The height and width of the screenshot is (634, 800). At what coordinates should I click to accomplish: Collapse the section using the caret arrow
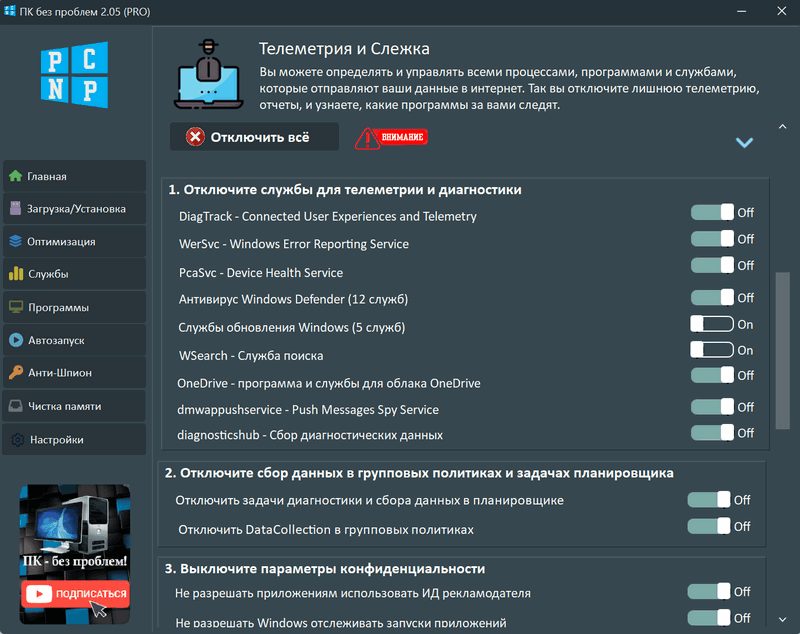[782, 127]
